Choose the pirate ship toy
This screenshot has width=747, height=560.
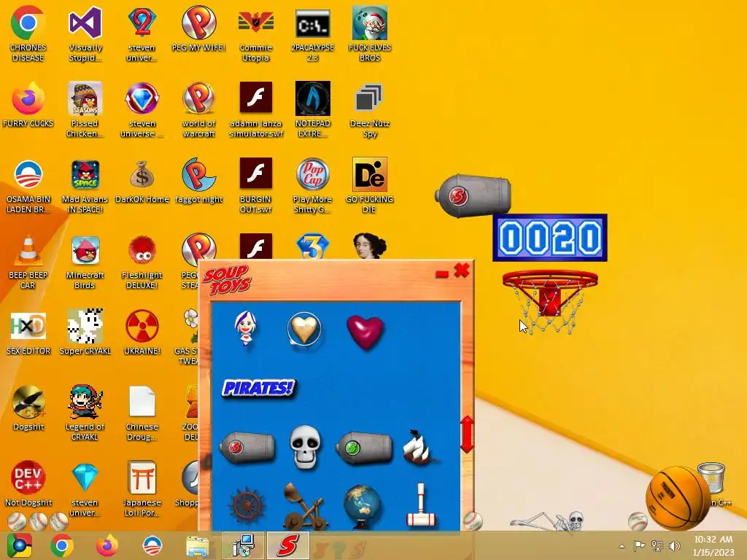pyautogui.click(x=419, y=447)
